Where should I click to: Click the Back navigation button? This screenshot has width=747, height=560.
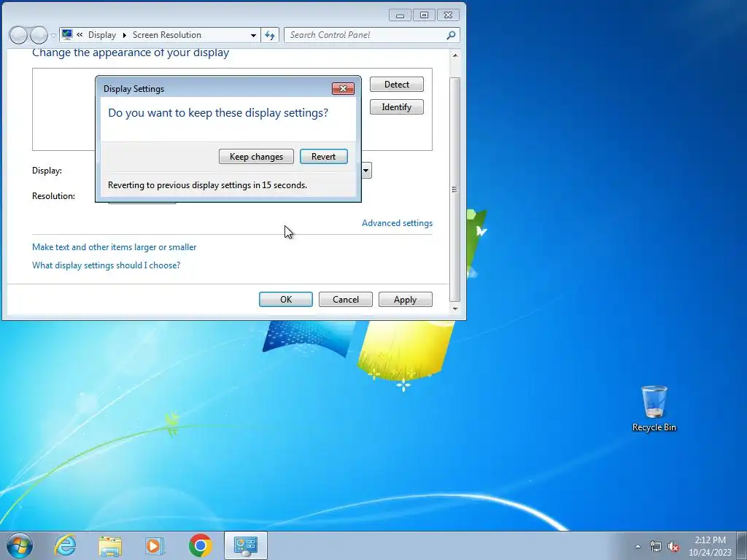18,35
